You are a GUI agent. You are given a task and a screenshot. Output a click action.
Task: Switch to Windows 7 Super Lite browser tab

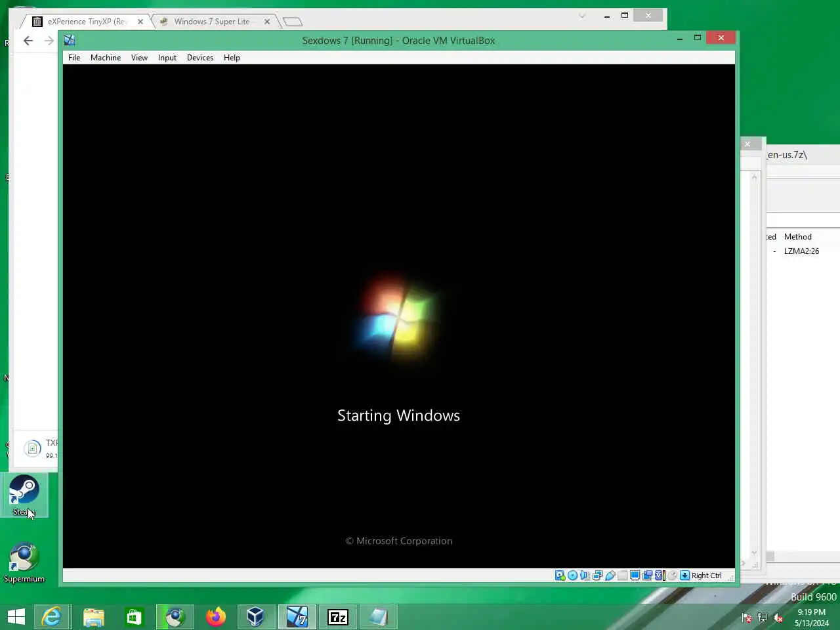213,22
